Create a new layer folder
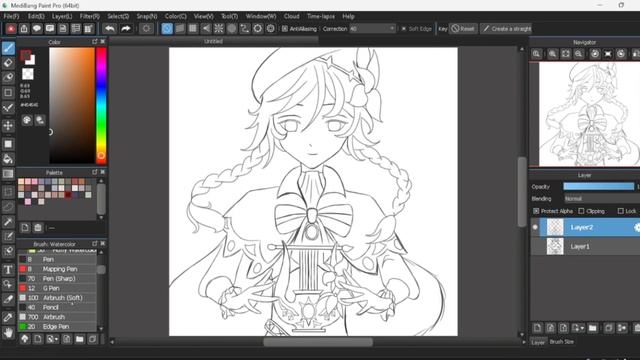This screenshot has width=640, height=360. pyautogui.click(x=592, y=328)
